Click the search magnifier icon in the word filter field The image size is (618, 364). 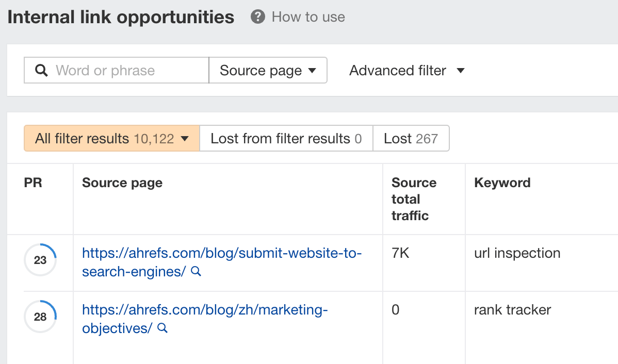41,70
